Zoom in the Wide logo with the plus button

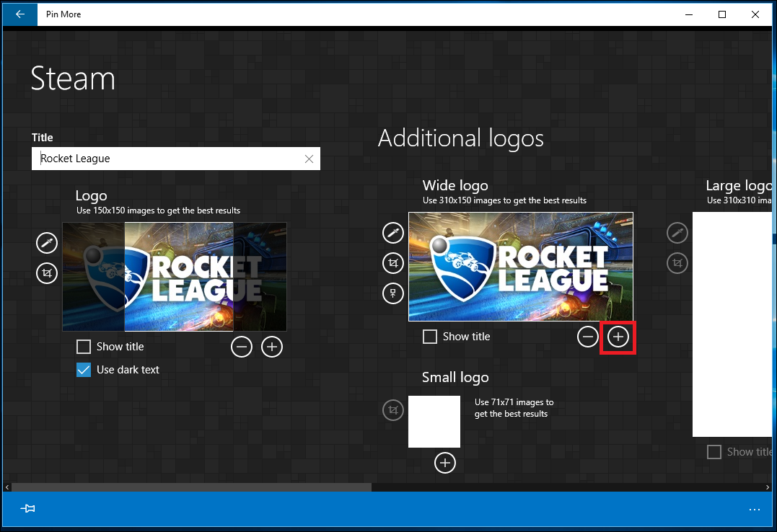pos(618,337)
